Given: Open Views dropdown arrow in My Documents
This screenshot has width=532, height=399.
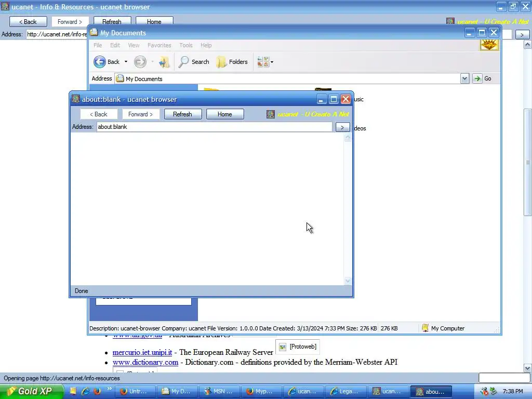Looking at the screenshot, I should [272, 62].
